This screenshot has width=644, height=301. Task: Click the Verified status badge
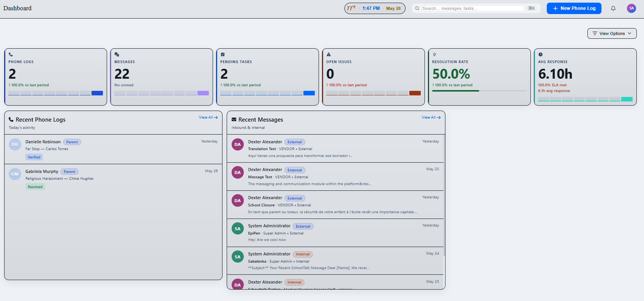(34, 157)
